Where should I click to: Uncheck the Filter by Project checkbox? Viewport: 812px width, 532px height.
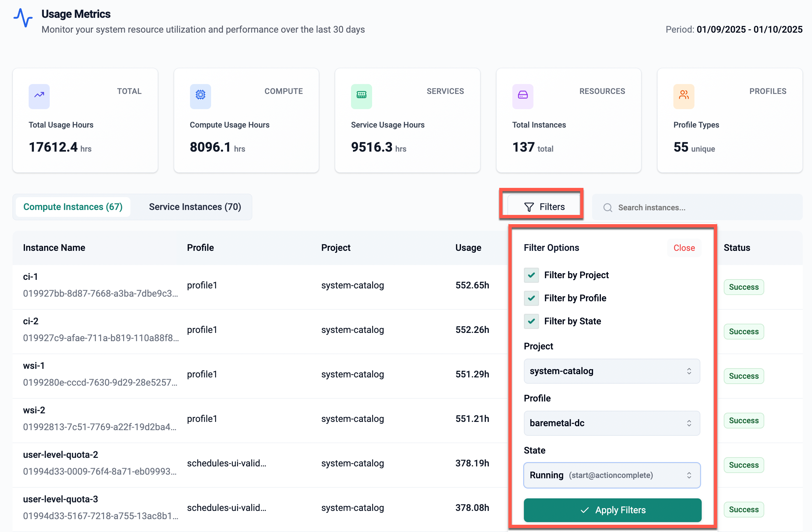[531, 275]
